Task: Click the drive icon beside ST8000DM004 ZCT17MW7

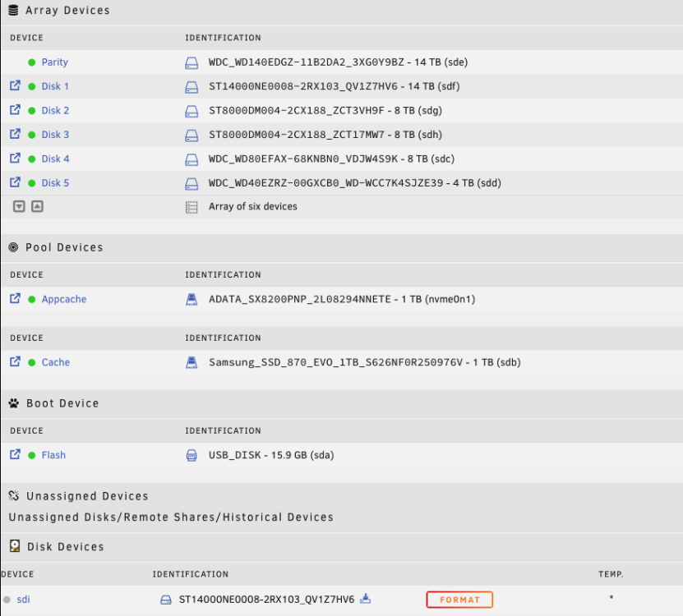Action: coord(192,136)
